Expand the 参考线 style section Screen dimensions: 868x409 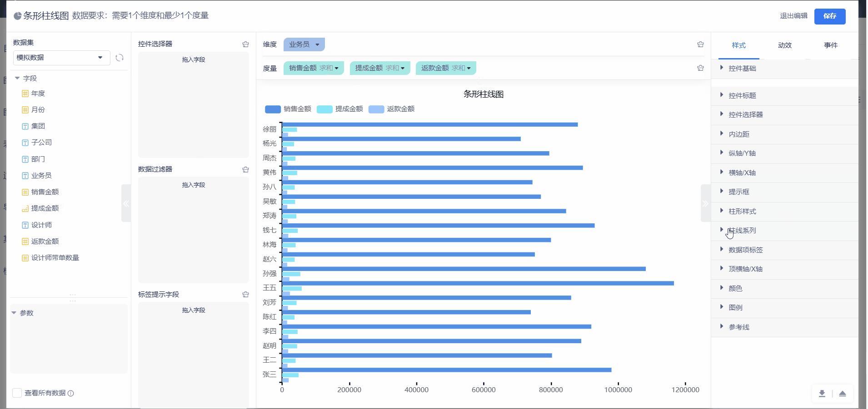pyautogui.click(x=784, y=327)
